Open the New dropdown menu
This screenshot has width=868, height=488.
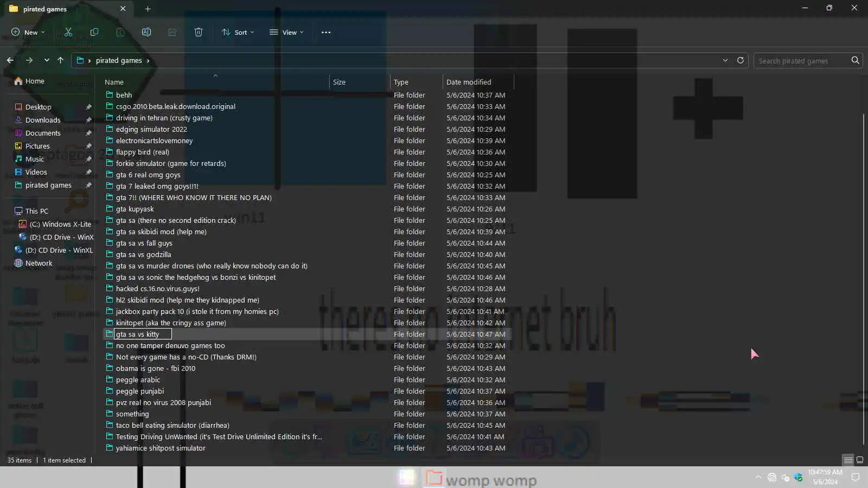click(28, 32)
